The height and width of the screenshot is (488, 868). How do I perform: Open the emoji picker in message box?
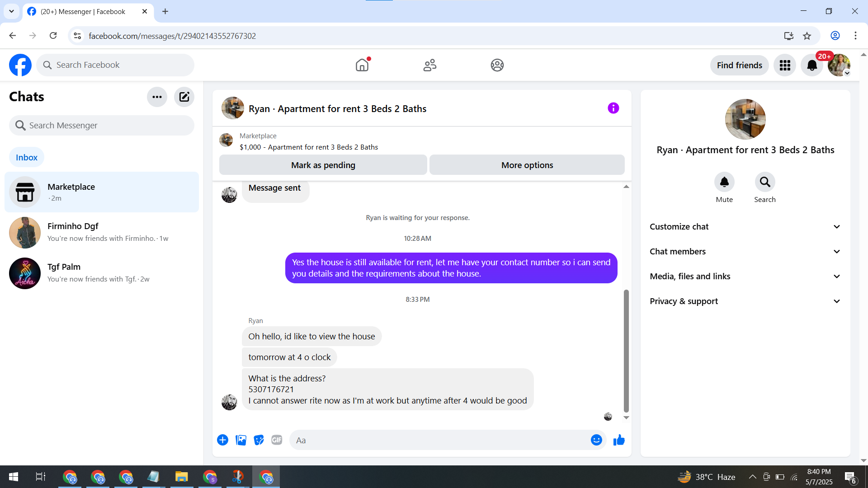point(596,440)
